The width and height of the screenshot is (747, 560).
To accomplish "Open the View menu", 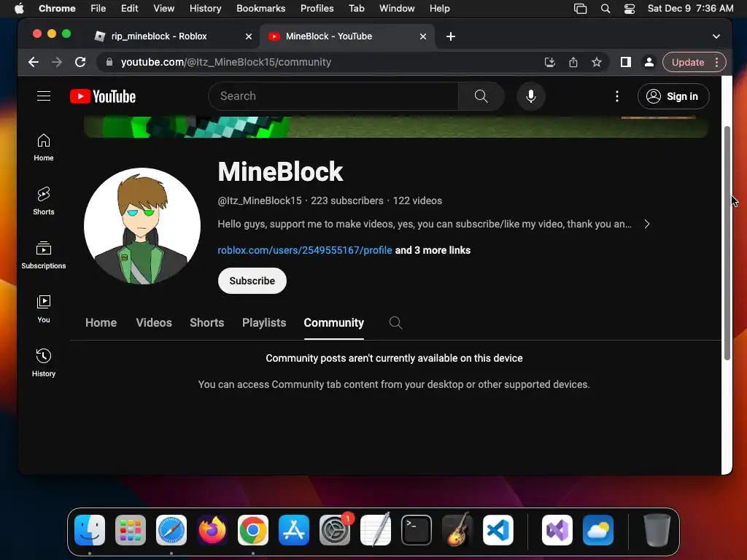I will click(163, 9).
